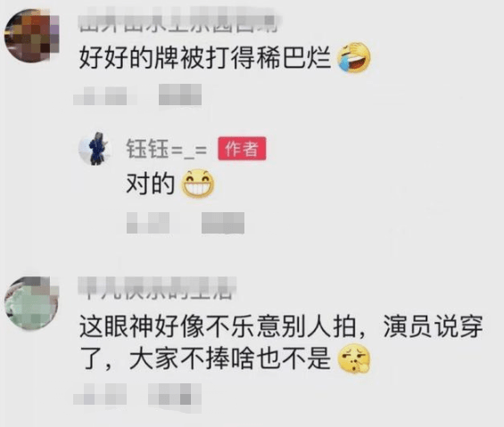The height and width of the screenshot is (427, 504).
Task: Select the author reply text 对的
Action: pos(150,184)
